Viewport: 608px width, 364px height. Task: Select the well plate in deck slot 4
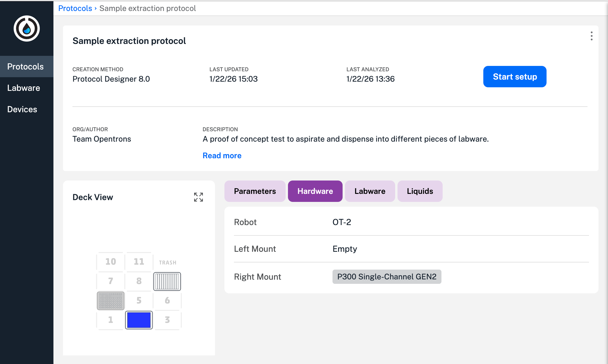click(110, 300)
